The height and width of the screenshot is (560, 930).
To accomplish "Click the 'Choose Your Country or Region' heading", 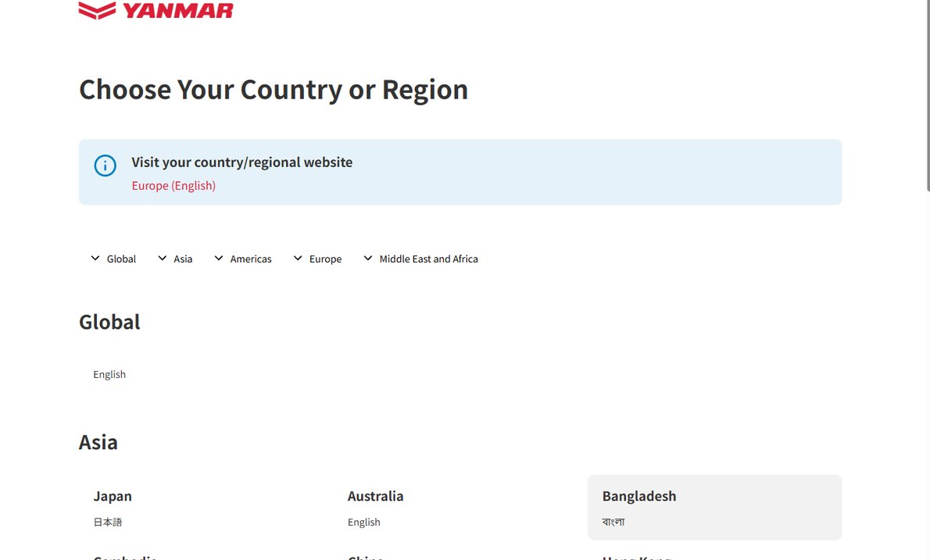I will click(x=274, y=90).
